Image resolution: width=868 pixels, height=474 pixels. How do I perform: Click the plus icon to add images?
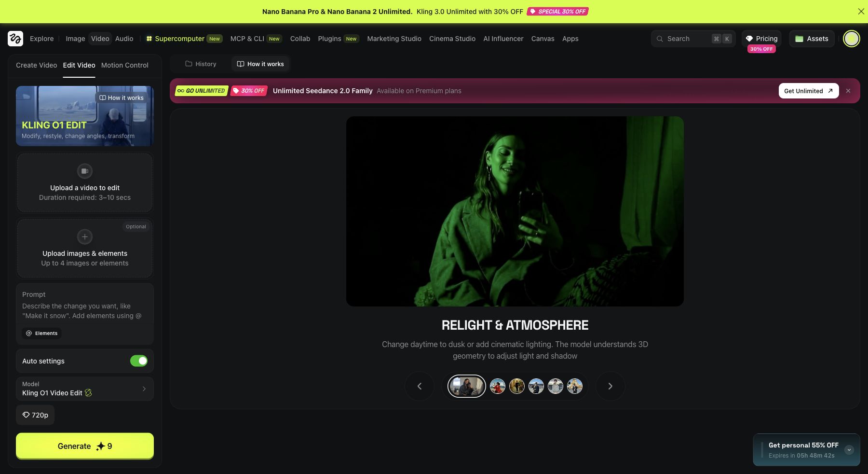tap(85, 237)
